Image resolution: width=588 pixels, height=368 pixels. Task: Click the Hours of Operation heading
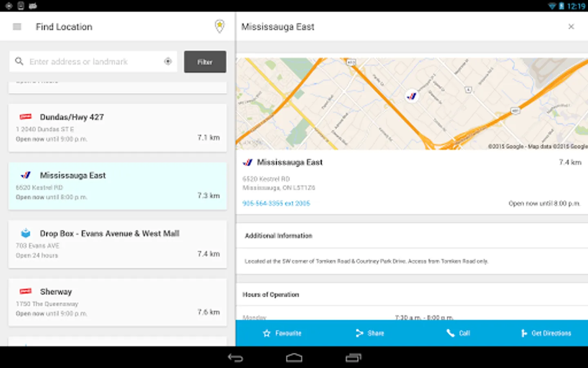[271, 294]
